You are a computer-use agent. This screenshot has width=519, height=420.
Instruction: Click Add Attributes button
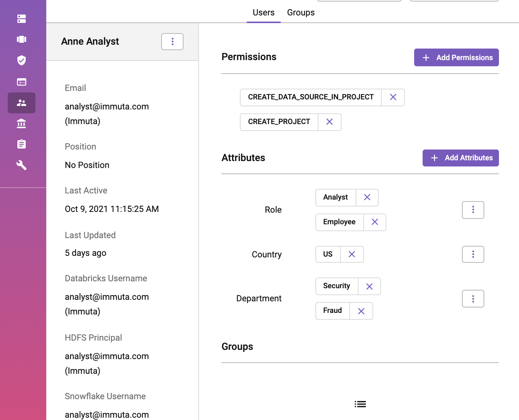point(461,158)
